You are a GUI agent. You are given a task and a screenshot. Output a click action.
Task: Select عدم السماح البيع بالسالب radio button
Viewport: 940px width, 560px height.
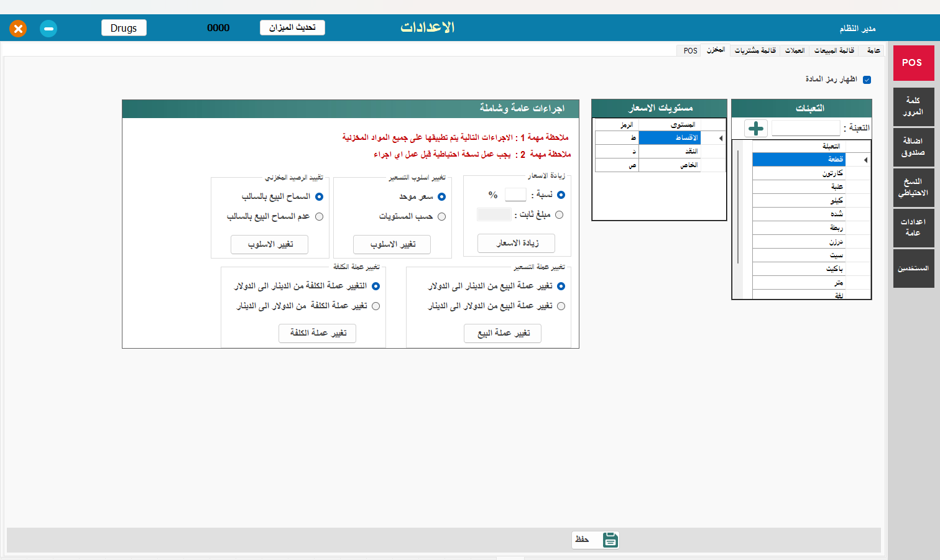coord(320,216)
